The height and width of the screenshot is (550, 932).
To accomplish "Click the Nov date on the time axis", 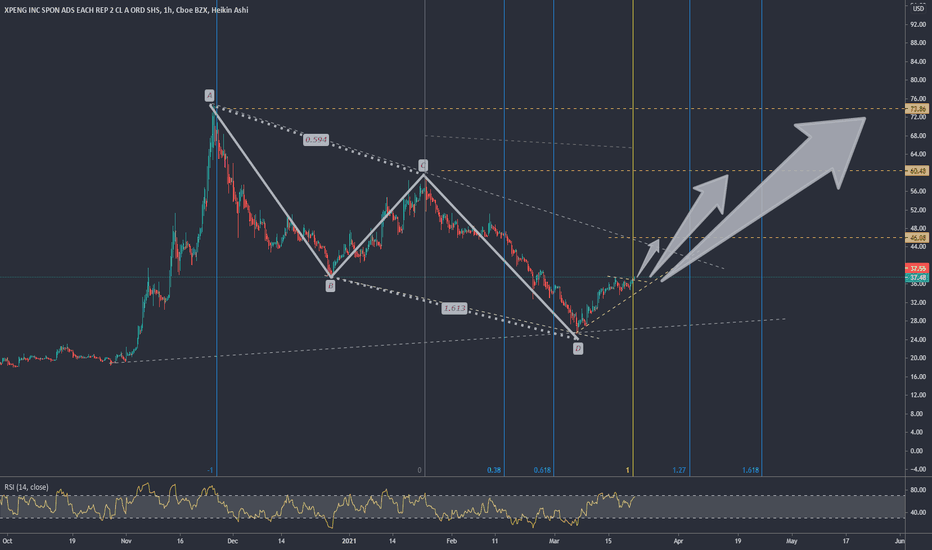I will 126,541.
